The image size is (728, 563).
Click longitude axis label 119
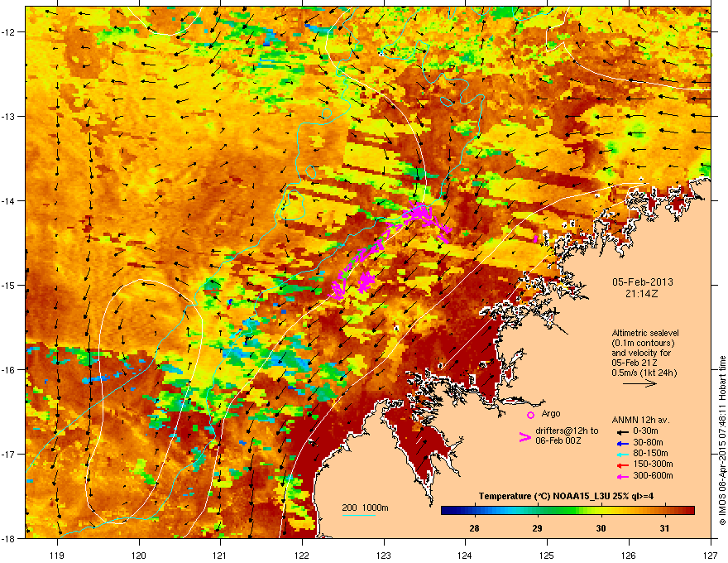57,555
